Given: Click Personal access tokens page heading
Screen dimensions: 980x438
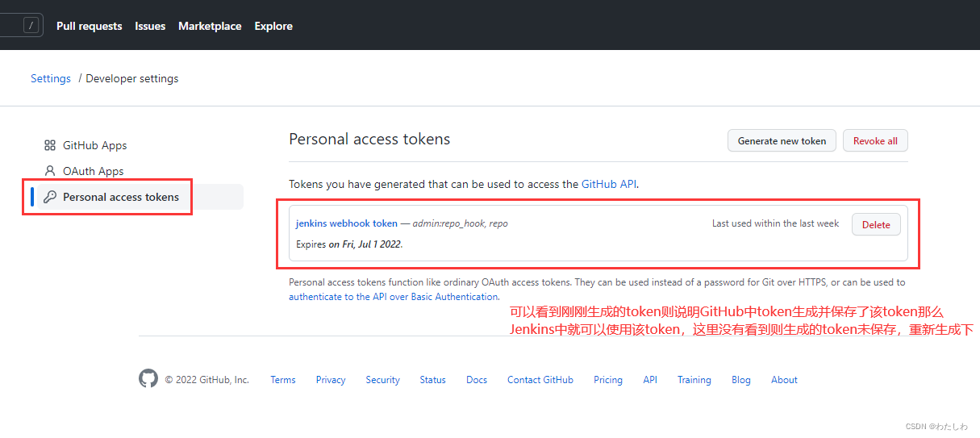Looking at the screenshot, I should [x=369, y=139].
